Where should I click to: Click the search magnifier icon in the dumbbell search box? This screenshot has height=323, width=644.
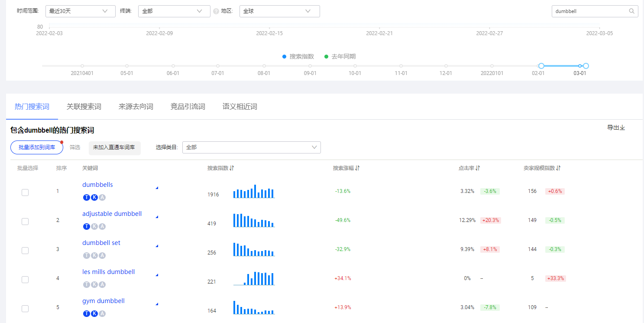pyautogui.click(x=631, y=11)
